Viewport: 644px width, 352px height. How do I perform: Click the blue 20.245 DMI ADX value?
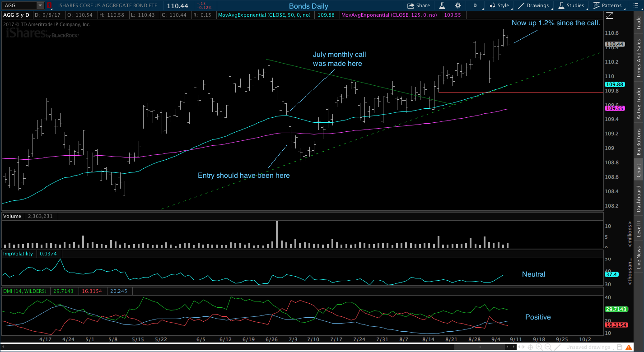click(119, 291)
